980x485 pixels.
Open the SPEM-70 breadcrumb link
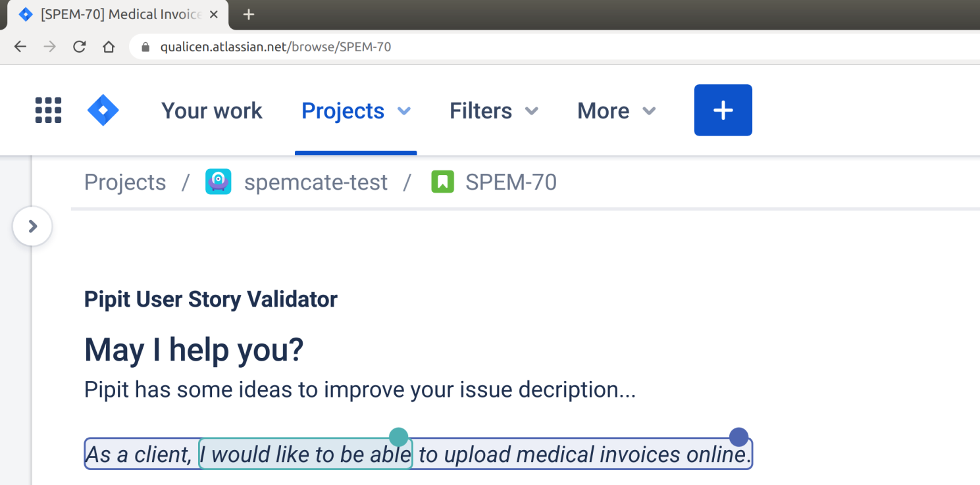[x=511, y=182]
